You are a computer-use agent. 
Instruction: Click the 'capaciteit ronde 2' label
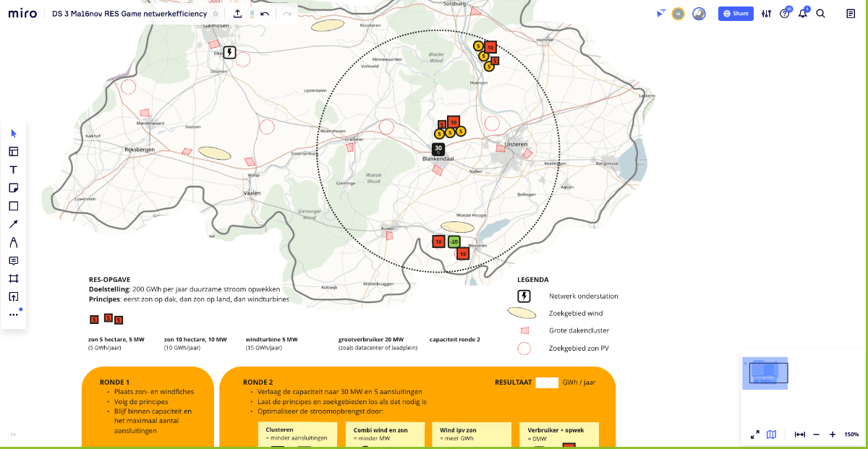tap(455, 339)
